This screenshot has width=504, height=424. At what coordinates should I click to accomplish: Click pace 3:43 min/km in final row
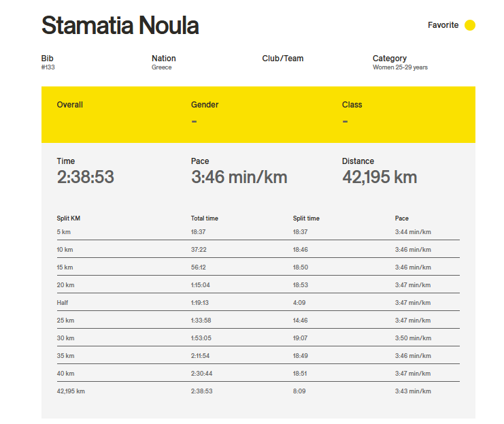pyautogui.click(x=413, y=391)
